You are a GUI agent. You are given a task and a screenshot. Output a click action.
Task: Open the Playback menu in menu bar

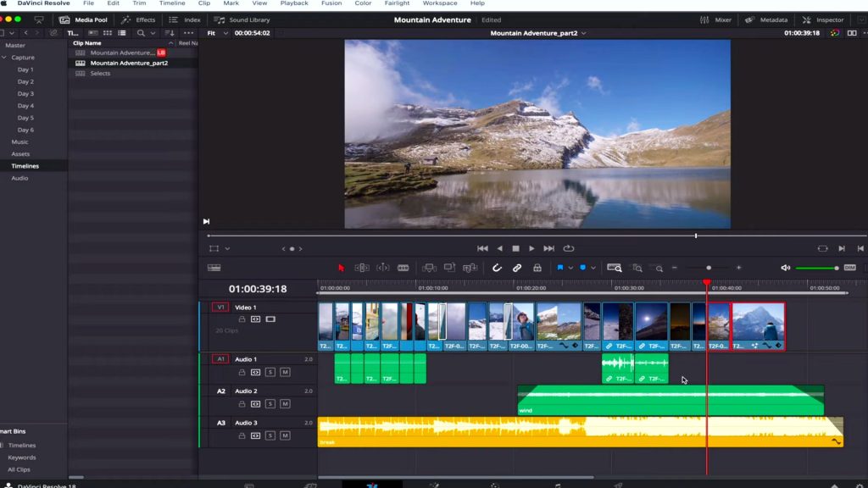click(294, 3)
